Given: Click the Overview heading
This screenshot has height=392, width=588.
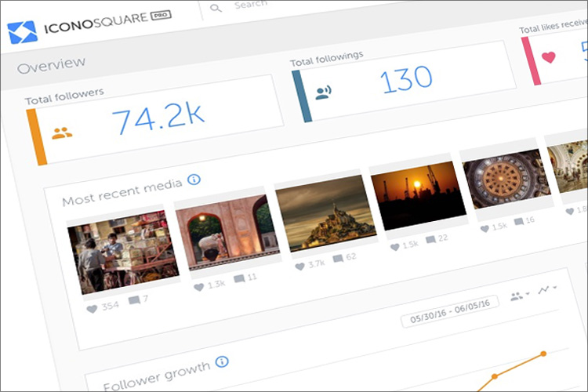Looking at the screenshot, I should pos(52,65).
